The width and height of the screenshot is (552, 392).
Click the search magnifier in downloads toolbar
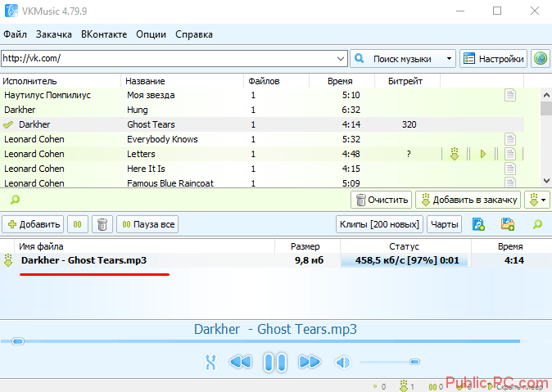coord(537,224)
